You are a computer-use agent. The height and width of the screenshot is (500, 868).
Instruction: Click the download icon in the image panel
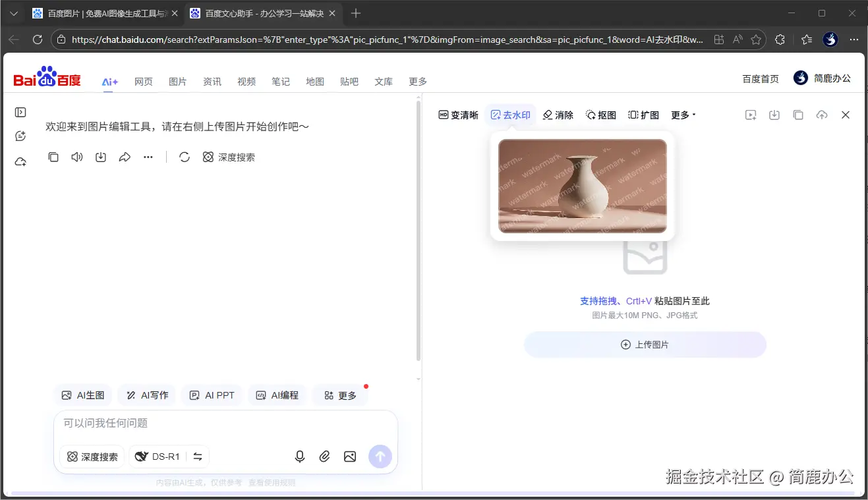click(x=774, y=115)
